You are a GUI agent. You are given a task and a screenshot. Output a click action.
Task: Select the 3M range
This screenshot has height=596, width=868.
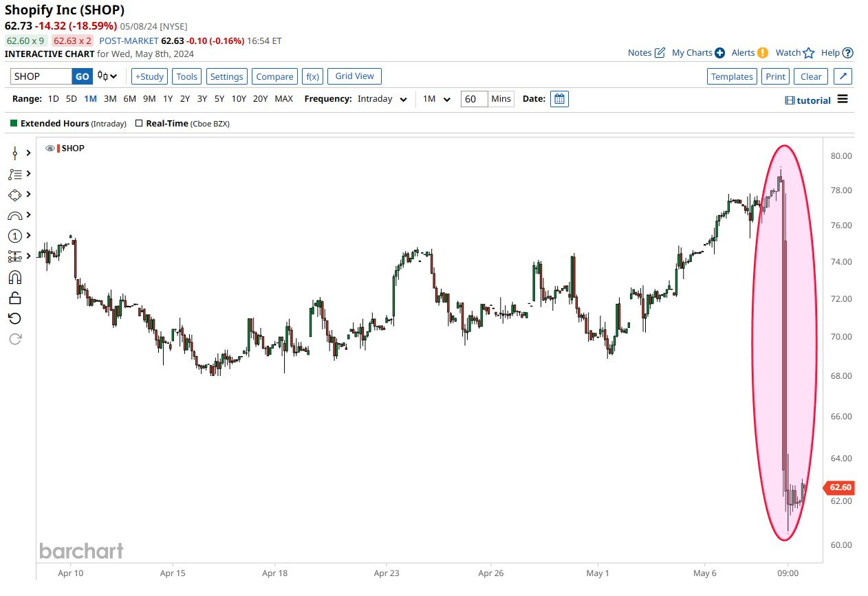pos(110,99)
